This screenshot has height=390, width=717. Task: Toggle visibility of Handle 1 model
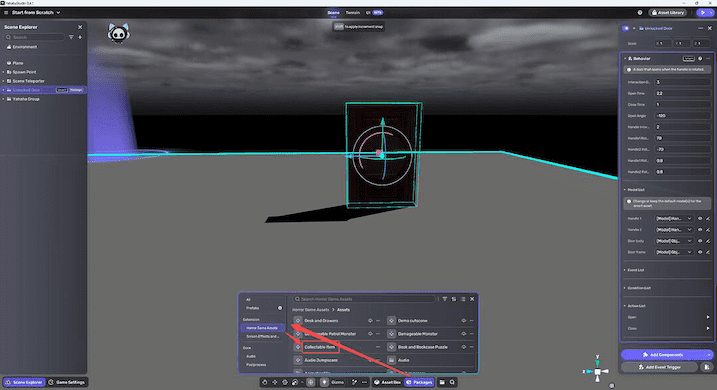coord(700,219)
